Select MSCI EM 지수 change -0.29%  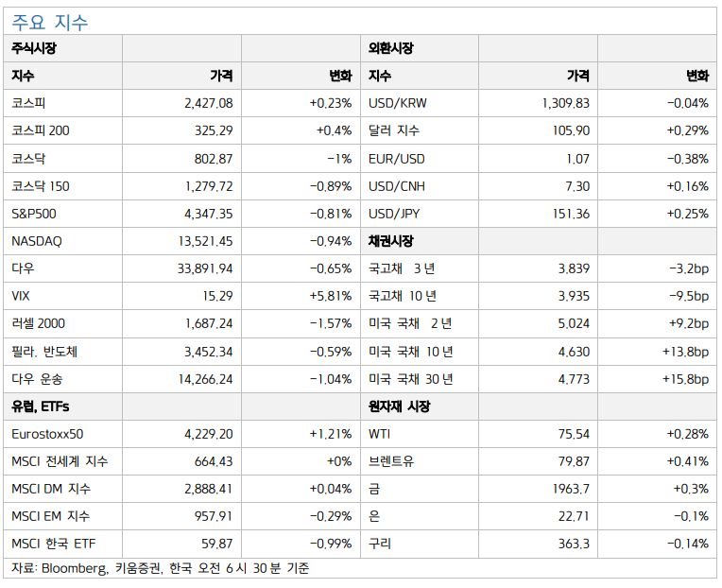[x=331, y=516]
